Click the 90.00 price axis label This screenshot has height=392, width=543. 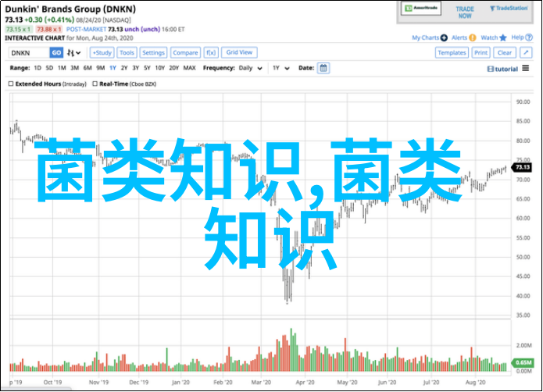click(523, 102)
